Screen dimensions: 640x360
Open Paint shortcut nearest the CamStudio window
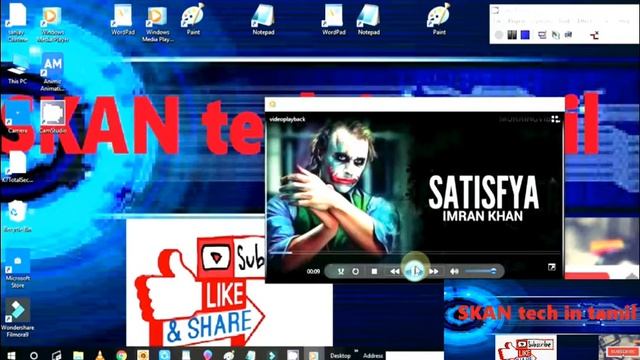click(439, 20)
